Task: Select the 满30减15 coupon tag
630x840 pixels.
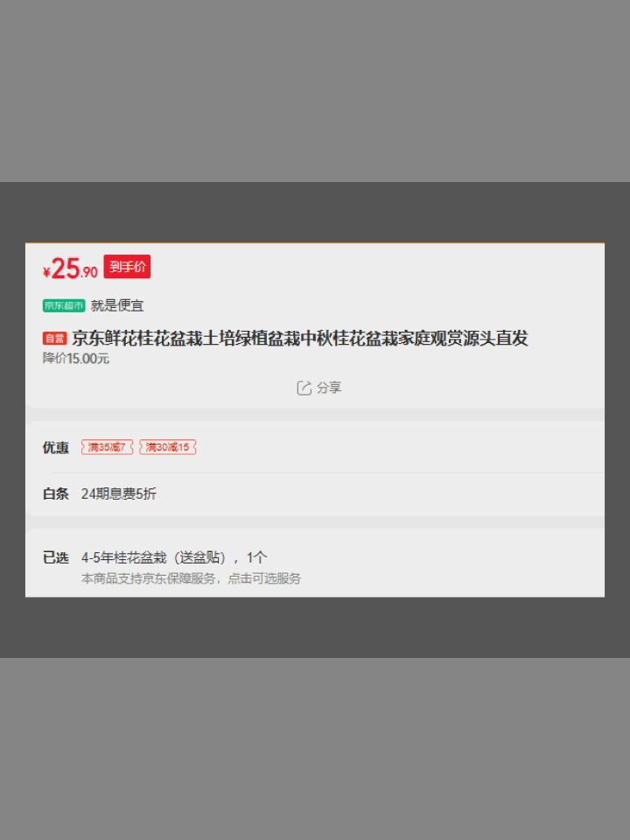Action: tap(168, 447)
